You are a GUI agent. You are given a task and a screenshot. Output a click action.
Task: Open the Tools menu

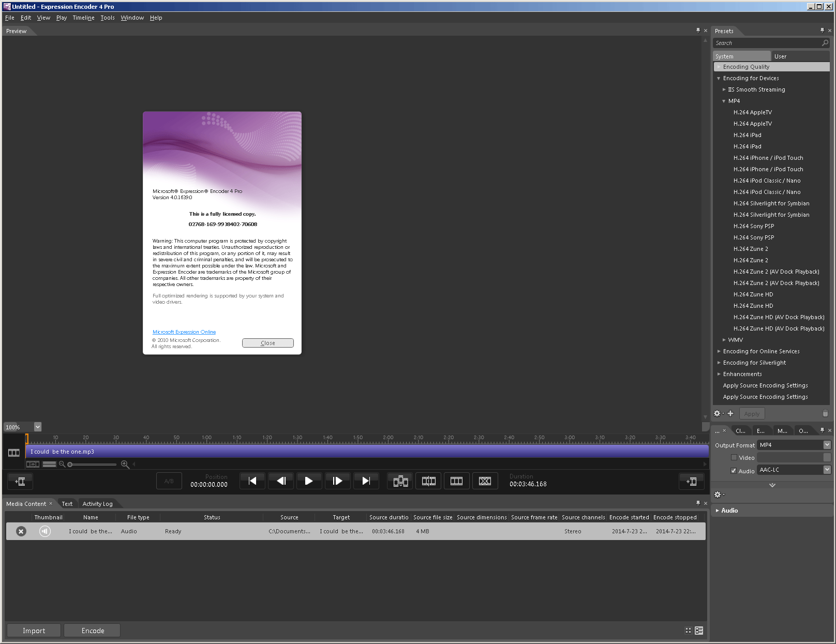108,18
